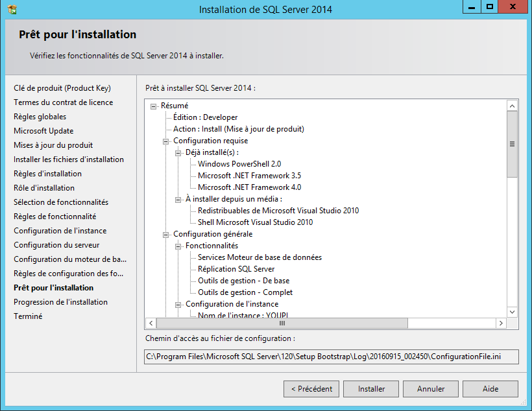This screenshot has width=532, height=411.
Task: Select Shell Microsoft Visual Studio 2010 row
Action: coord(255,222)
